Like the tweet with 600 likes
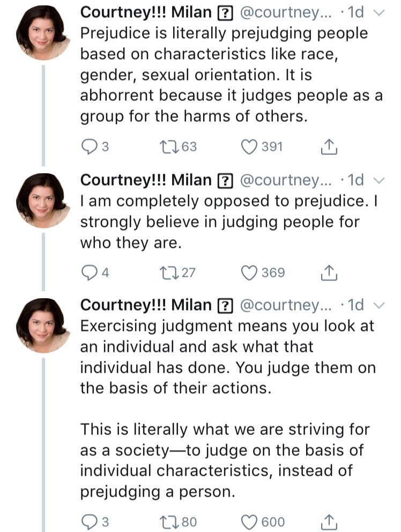 [x=249, y=521]
